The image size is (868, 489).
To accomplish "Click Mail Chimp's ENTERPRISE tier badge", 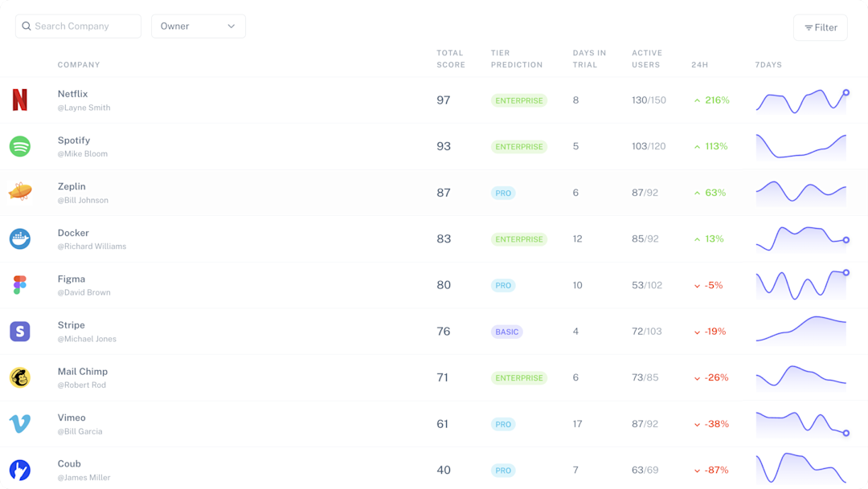I will coord(518,378).
